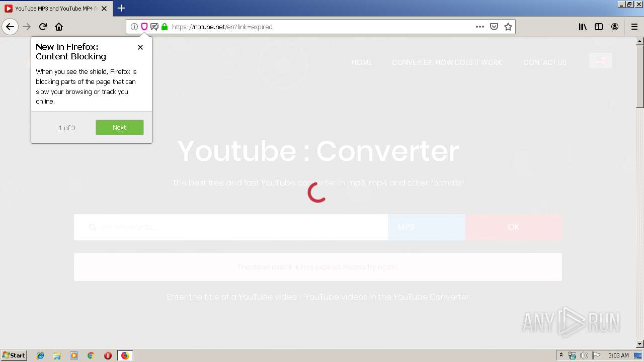
Task: Open page actions three-dot menu
Action: click(x=480, y=27)
